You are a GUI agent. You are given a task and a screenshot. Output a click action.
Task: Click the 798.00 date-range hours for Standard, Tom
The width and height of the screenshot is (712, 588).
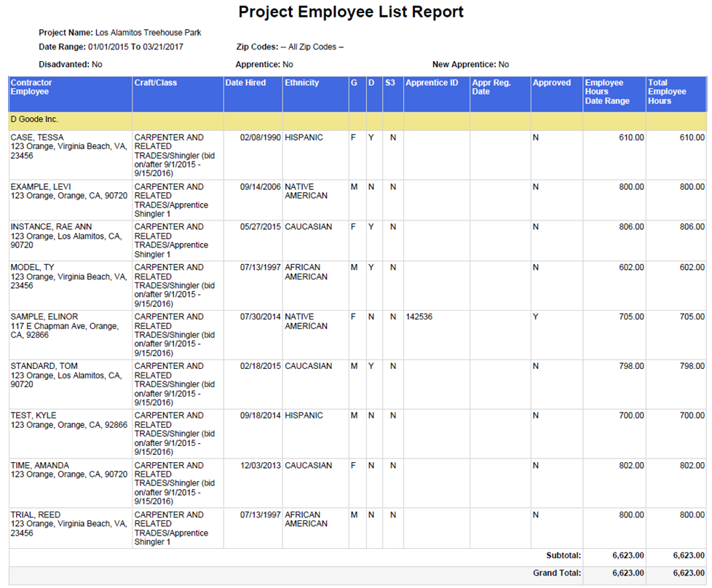(x=631, y=366)
